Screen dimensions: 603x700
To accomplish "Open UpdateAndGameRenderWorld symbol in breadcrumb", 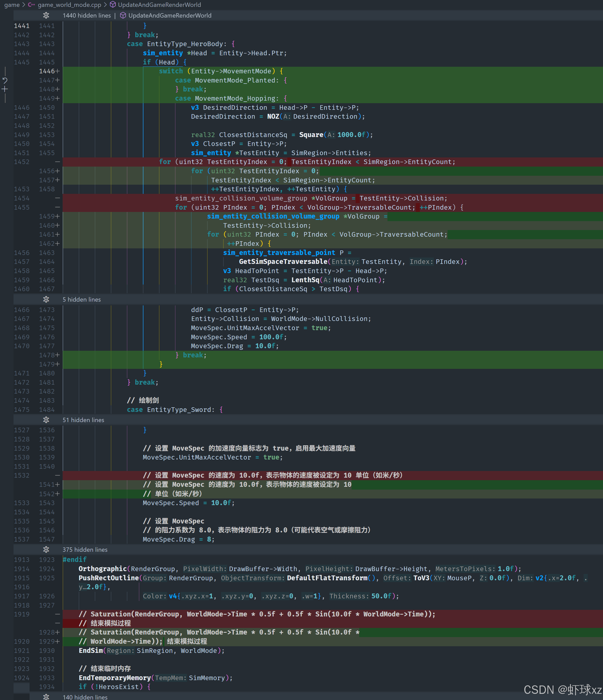I will tap(159, 5).
